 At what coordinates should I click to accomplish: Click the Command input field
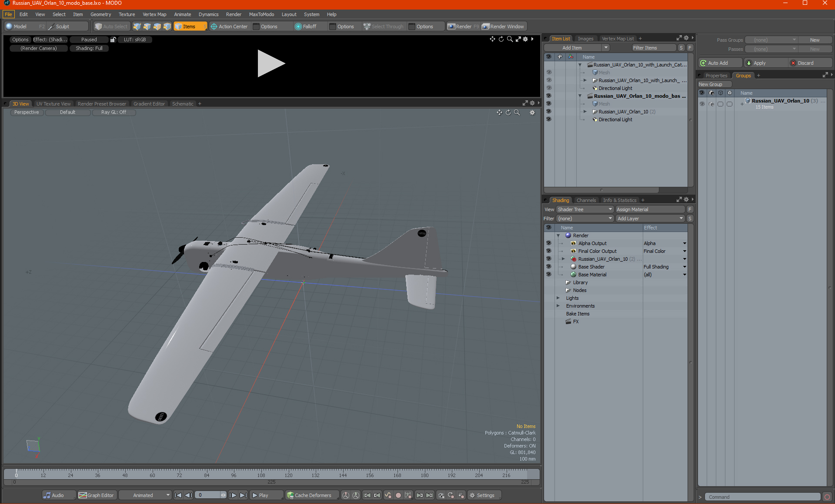[763, 497]
